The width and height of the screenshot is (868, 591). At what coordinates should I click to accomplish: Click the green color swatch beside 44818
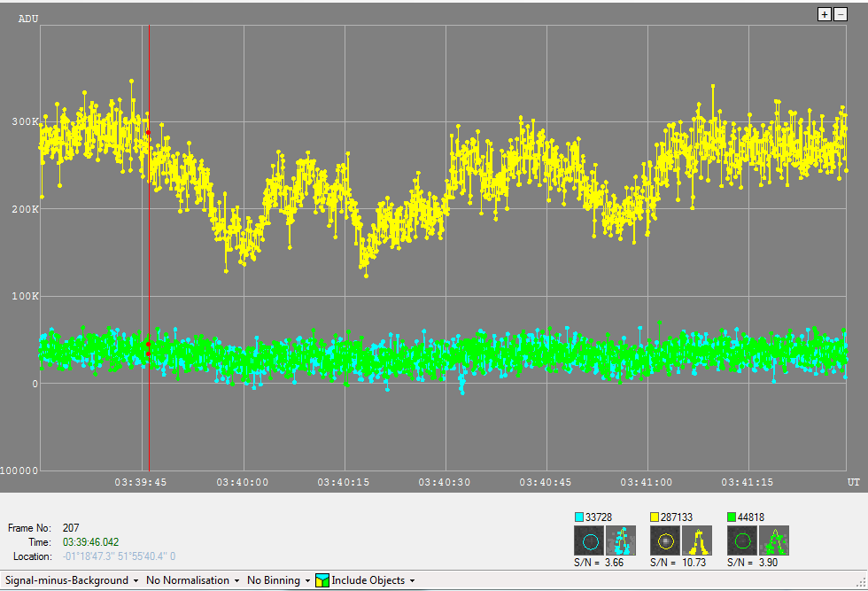732,517
